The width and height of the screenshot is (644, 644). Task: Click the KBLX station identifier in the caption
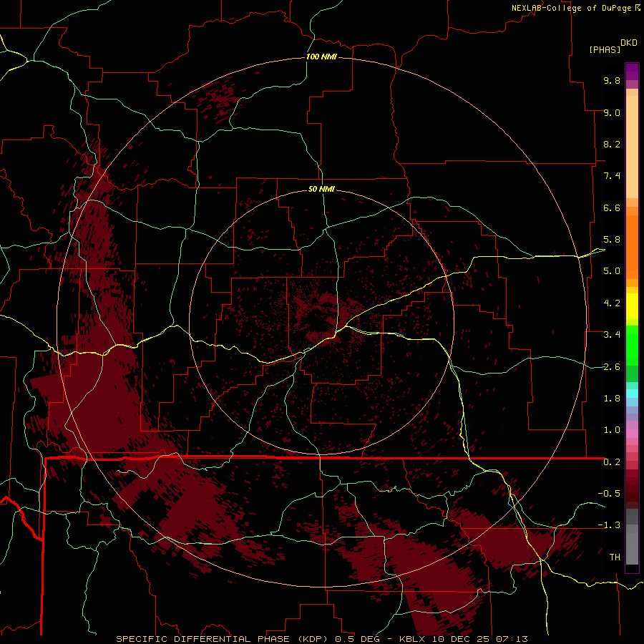pos(412,639)
